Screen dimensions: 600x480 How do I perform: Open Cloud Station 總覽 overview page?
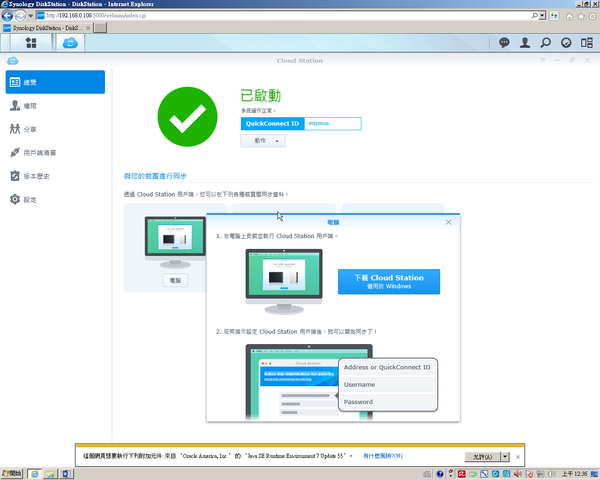55,82
